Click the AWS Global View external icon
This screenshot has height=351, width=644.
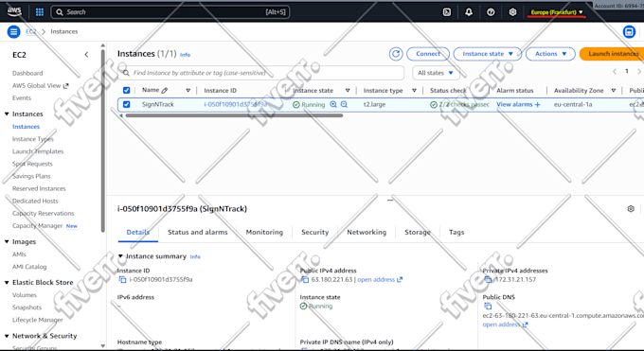point(65,86)
